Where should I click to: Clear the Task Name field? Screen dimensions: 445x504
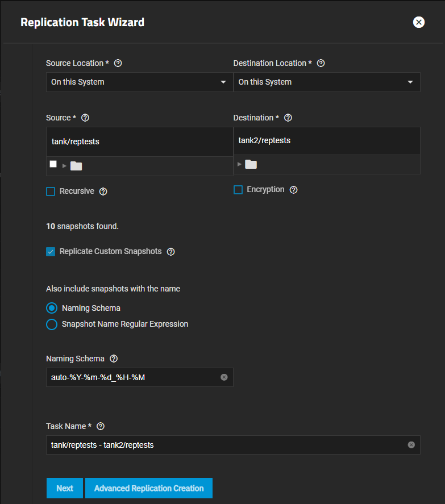tap(411, 445)
